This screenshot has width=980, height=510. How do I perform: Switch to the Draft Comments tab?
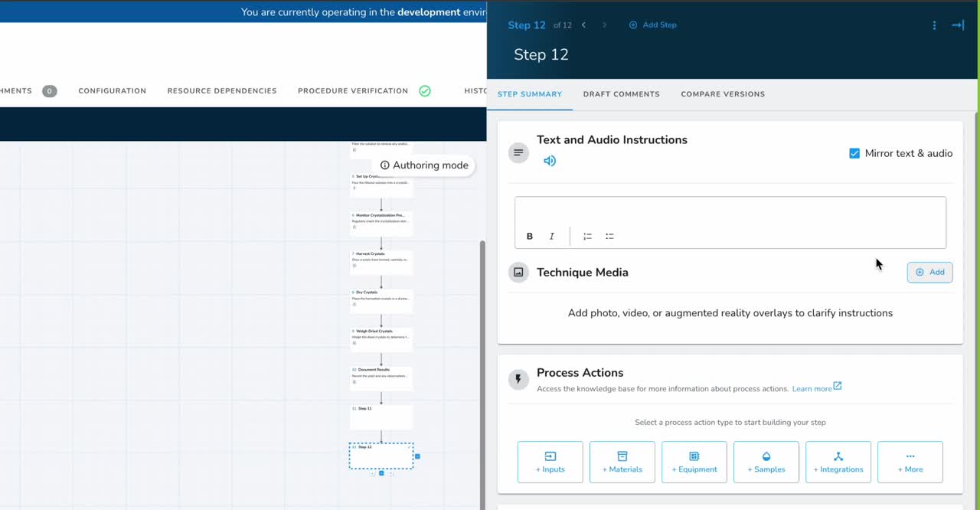point(621,94)
